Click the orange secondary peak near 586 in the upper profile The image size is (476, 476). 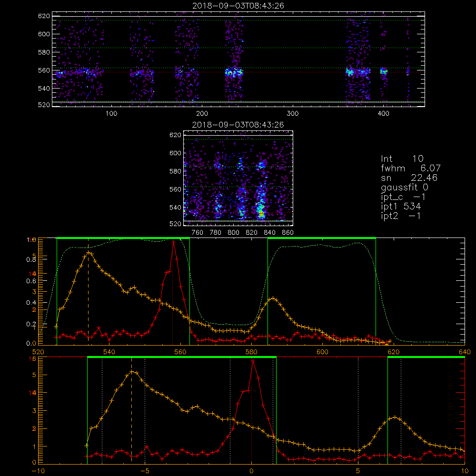pos(273,298)
